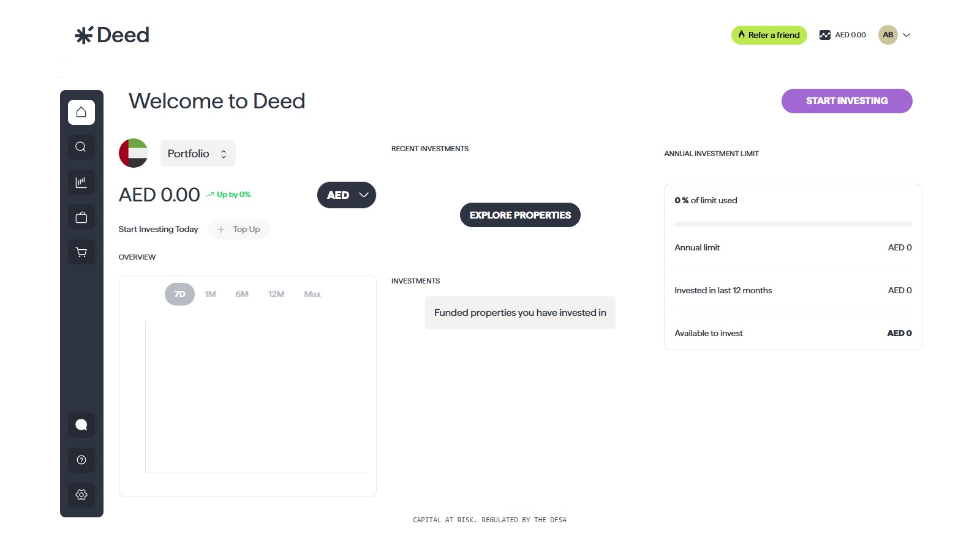Click the UAE flag avatar
The height and width of the screenshot is (551, 980).
[134, 153]
